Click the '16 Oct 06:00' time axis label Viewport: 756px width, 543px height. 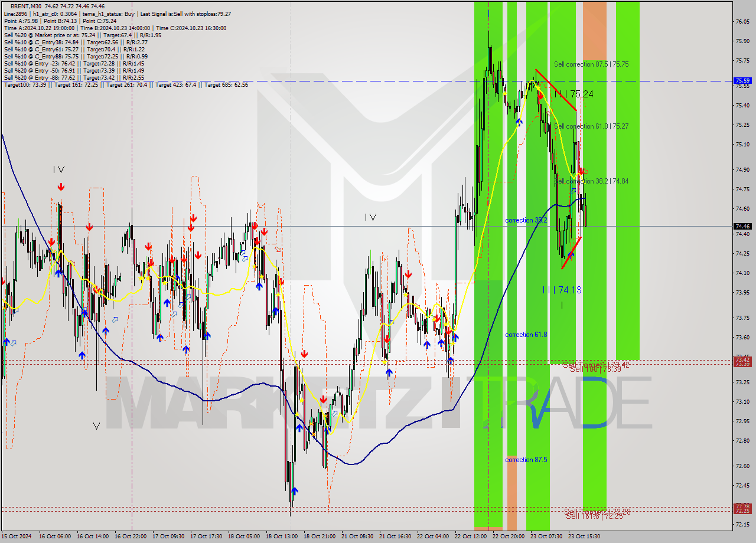coord(55,537)
